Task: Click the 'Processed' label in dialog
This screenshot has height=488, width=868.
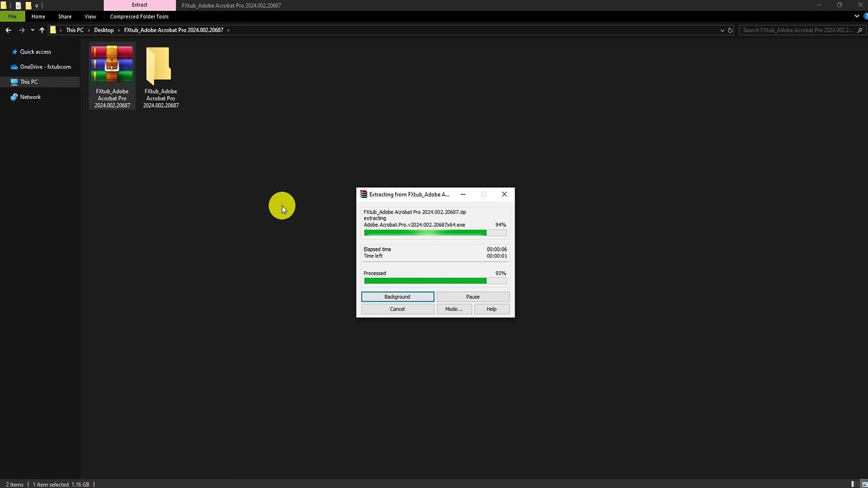Action: 374,273
